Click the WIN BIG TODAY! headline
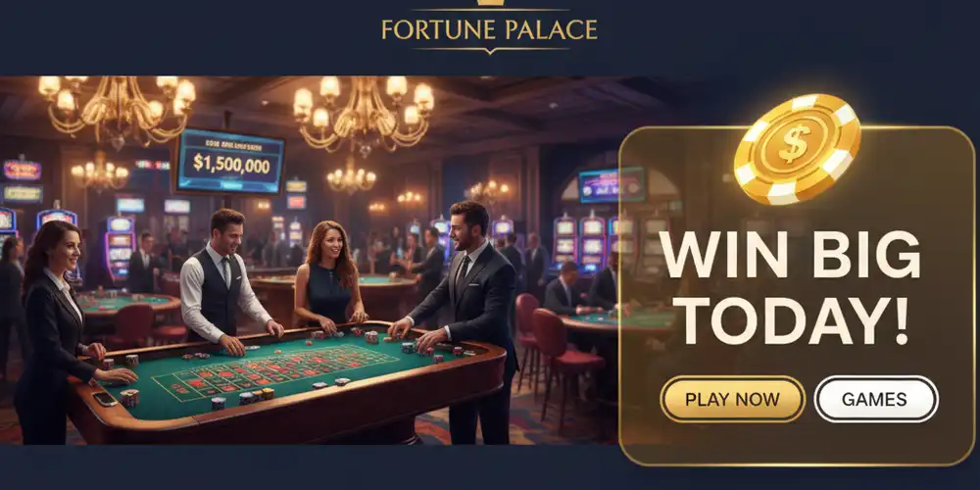 (790, 290)
